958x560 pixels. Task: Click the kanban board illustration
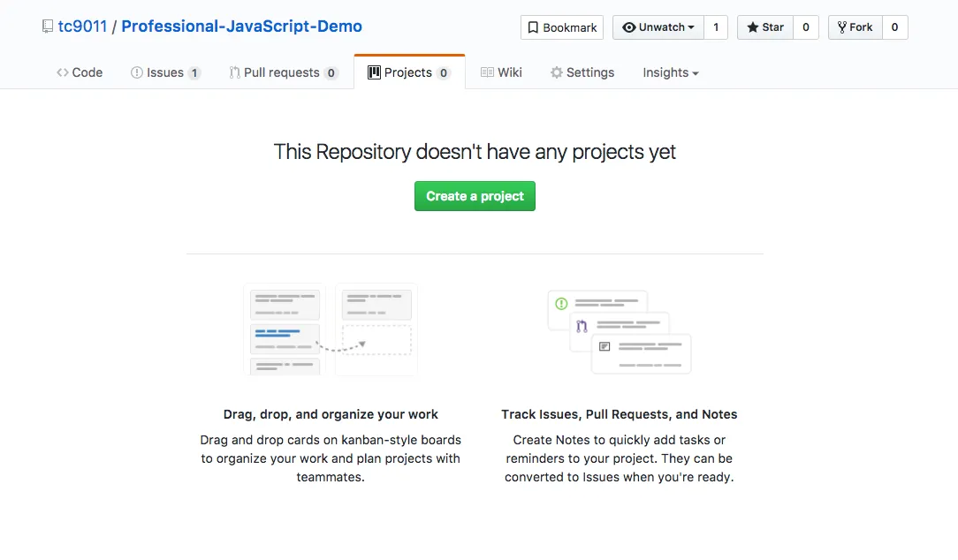click(331, 329)
